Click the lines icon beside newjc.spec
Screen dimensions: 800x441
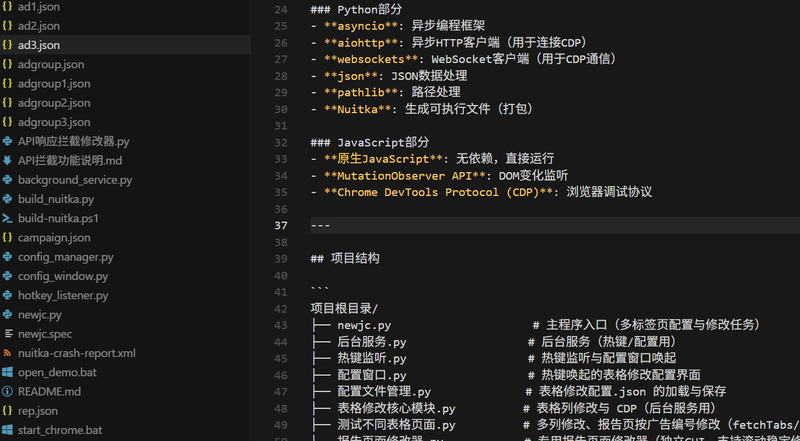7,334
